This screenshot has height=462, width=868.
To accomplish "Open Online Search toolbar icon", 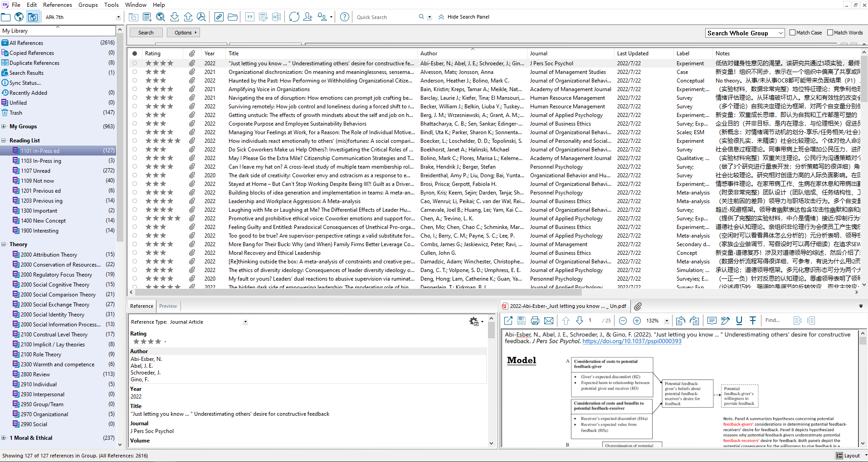I will [x=161, y=17].
